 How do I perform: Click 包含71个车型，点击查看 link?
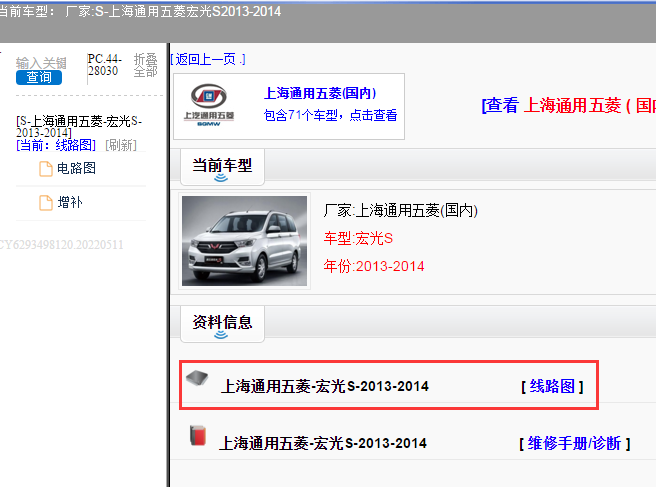[331, 115]
